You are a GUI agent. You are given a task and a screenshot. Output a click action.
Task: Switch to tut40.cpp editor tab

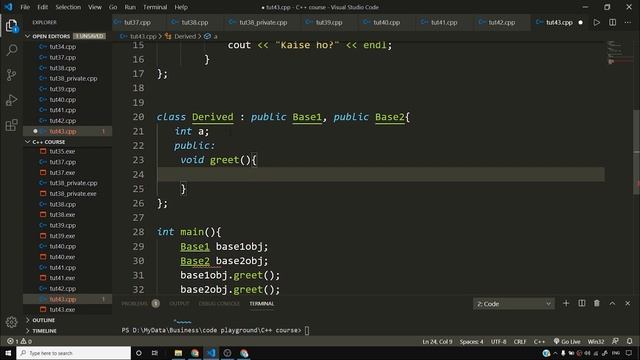pos(386,22)
